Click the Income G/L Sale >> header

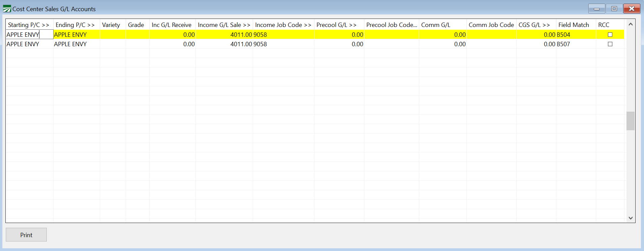click(x=224, y=25)
